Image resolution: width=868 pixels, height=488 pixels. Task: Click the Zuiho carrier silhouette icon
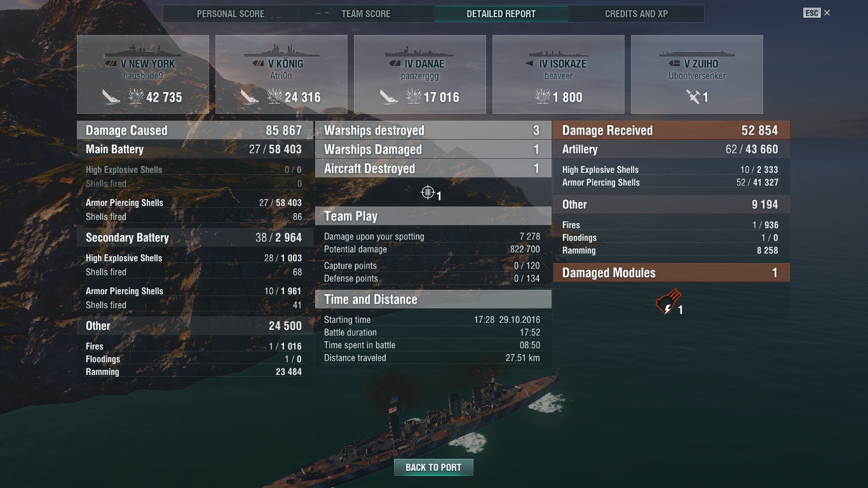[697, 53]
